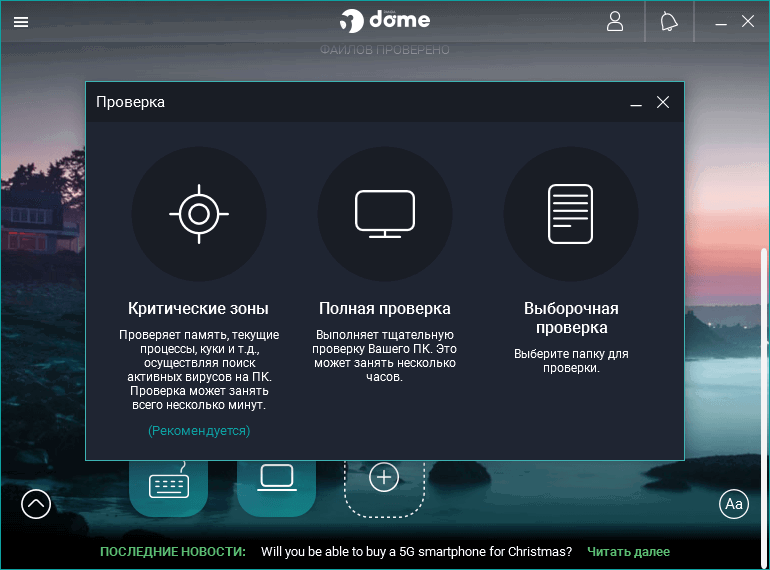
Task: Start full scan monitor icon
Action: [x=385, y=214]
